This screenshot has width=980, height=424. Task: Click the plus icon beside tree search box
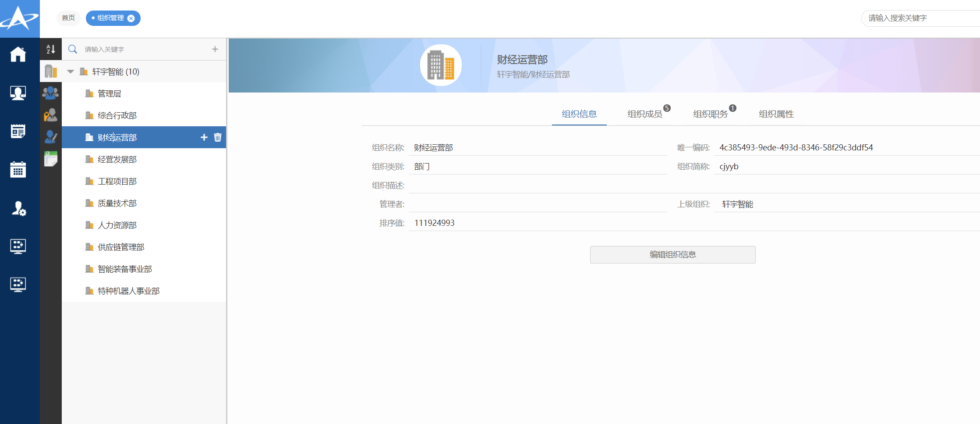[215, 49]
